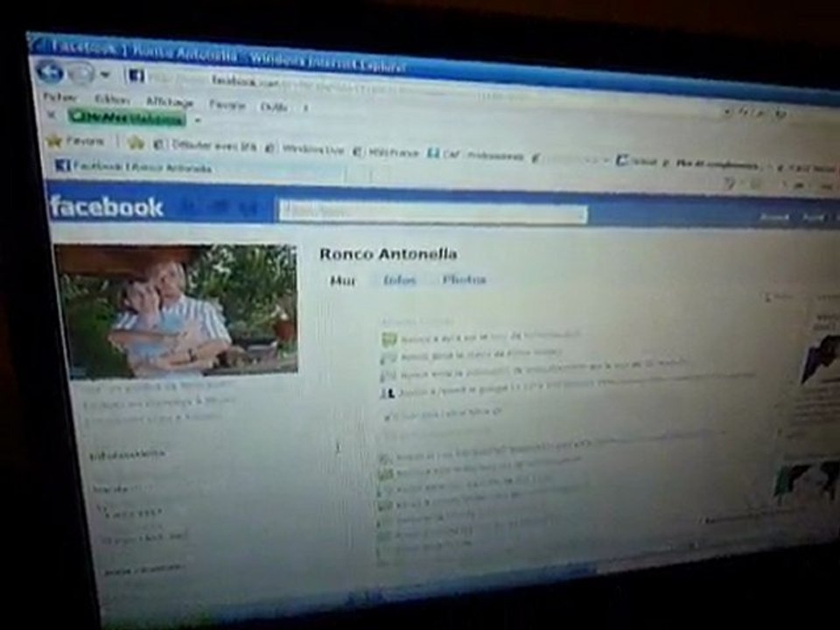Screen dimensions: 840x630
Task: Click the facebook logo
Action: (106, 206)
